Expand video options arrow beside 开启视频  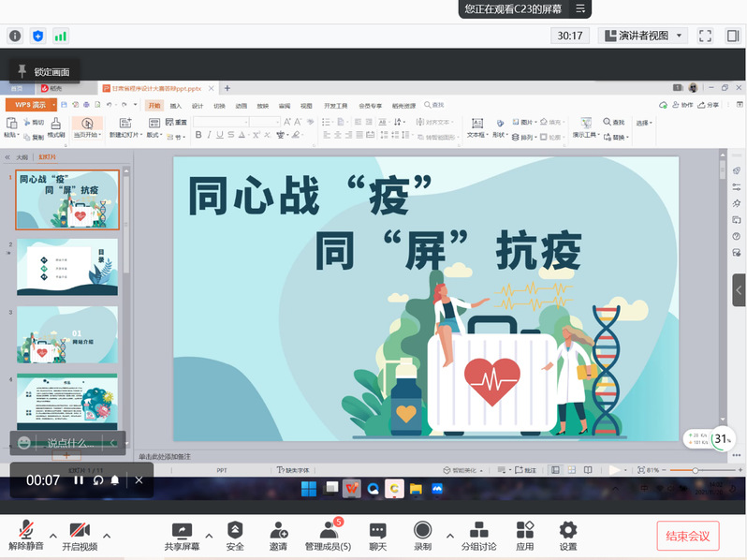pos(107,536)
